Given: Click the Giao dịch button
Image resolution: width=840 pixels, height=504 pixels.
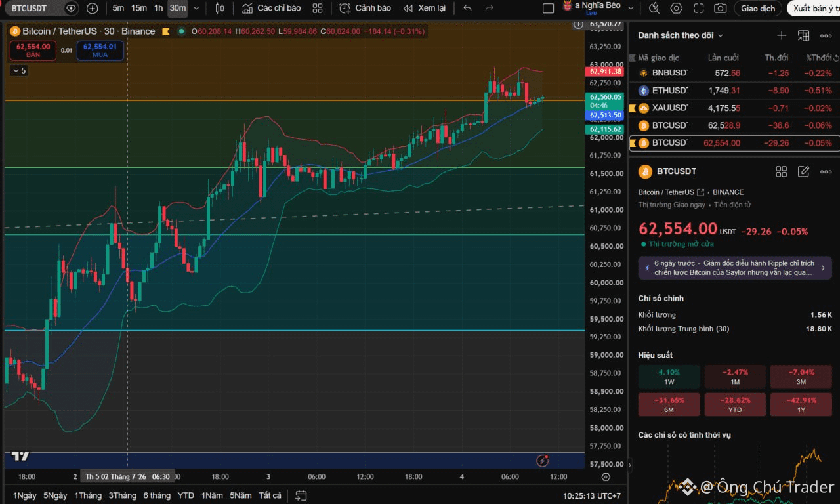Looking at the screenshot, I should point(758,8).
